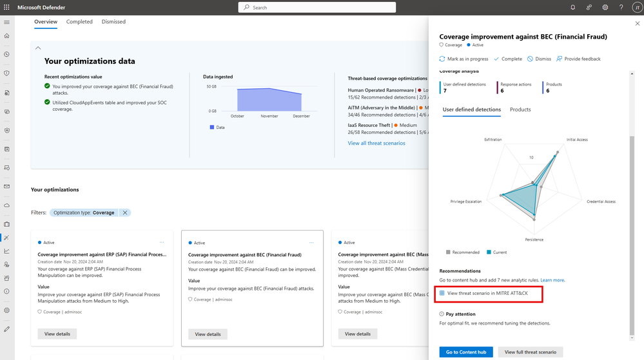The height and width of the screenshot is (360, 644).
Task: Open View threat scenario in MITRE ATT&CK
Action: point(484,293)
